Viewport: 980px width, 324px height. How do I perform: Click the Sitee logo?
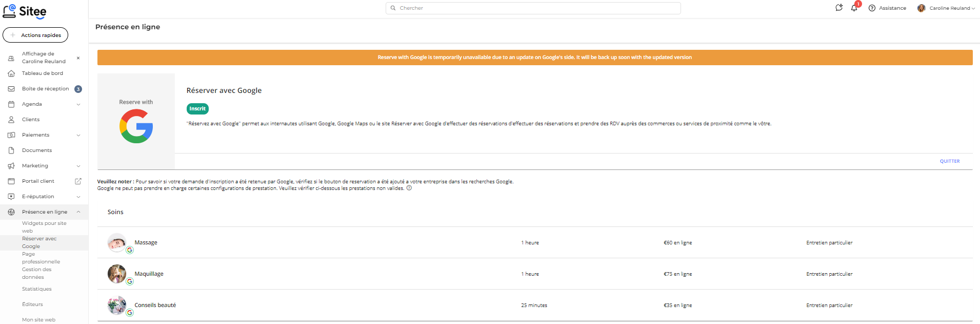click(25, 12)
